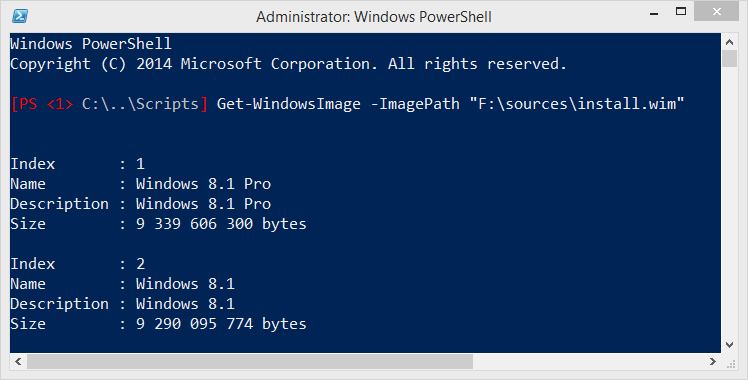Click the window resize grip corner

[x=730, y=363]
